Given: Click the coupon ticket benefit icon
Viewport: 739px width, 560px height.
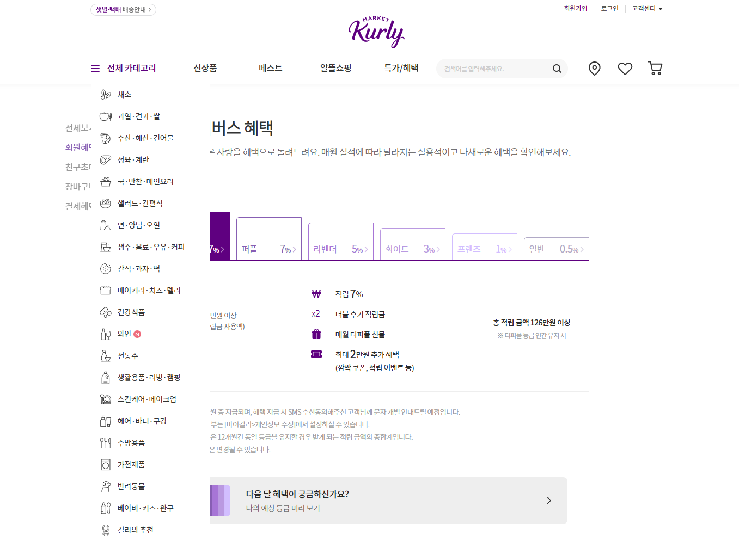Looking at the screenshot, I should 316,354.
